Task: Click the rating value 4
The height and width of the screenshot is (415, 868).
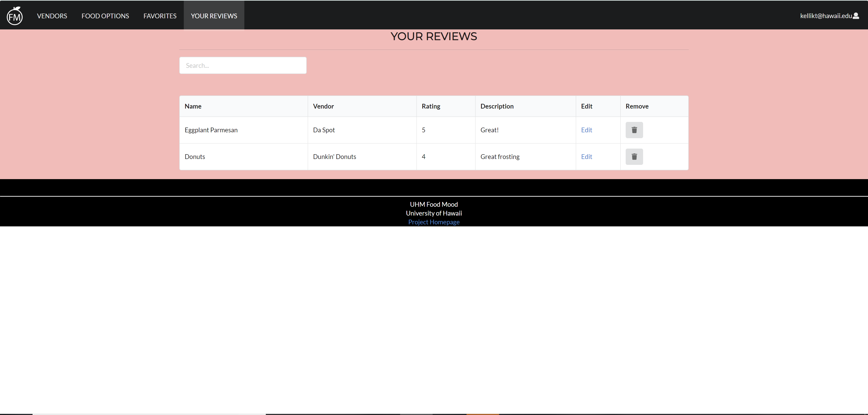Action: 424,157
